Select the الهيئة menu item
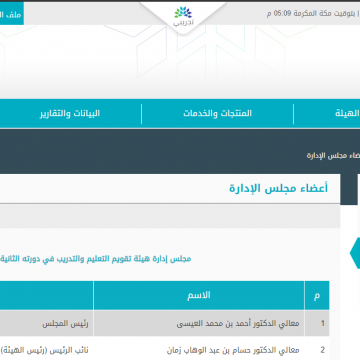 click(x=347, y=113)
